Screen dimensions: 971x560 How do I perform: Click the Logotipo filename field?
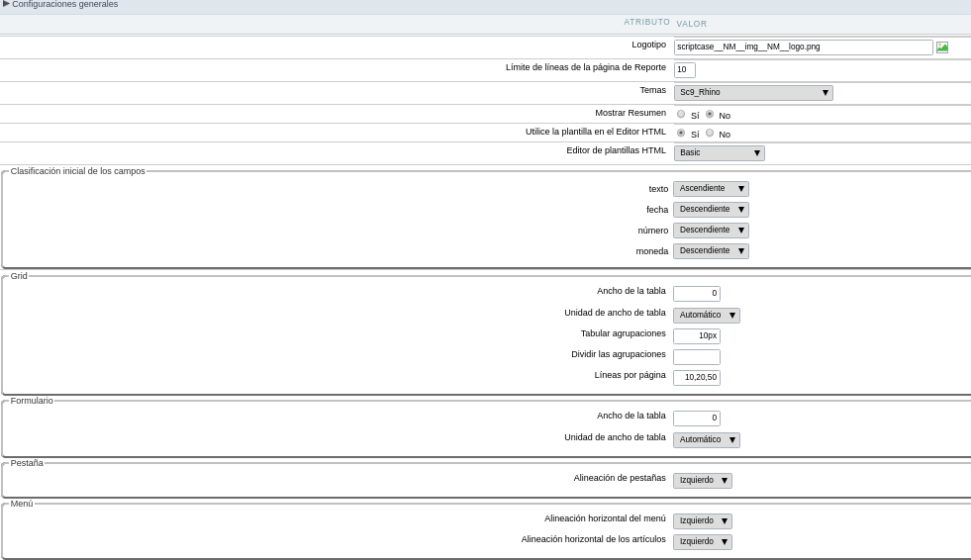coord(803,47)
